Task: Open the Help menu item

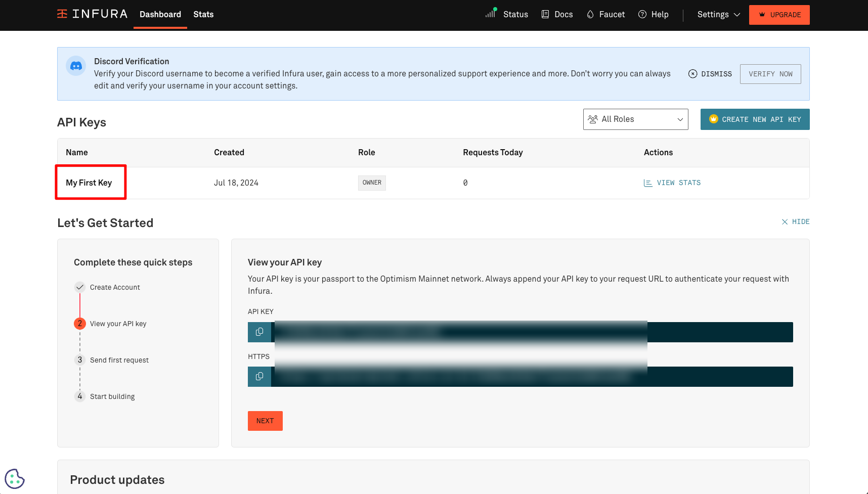Action: 654,14
